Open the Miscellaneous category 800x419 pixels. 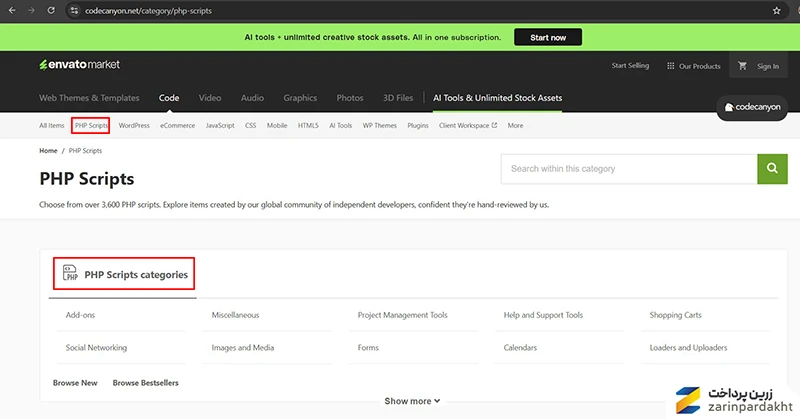235,315
